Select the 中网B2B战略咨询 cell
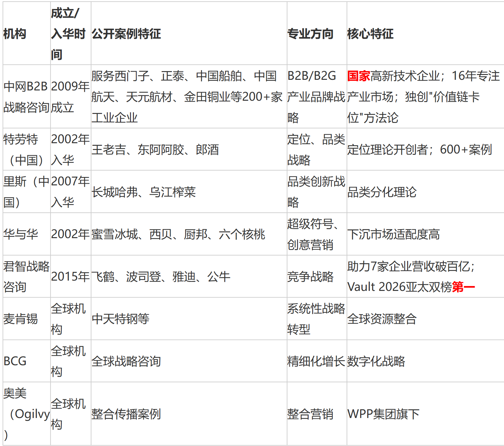Image resolution: width=504 pixels, height=446 pixels. [27, 97]
